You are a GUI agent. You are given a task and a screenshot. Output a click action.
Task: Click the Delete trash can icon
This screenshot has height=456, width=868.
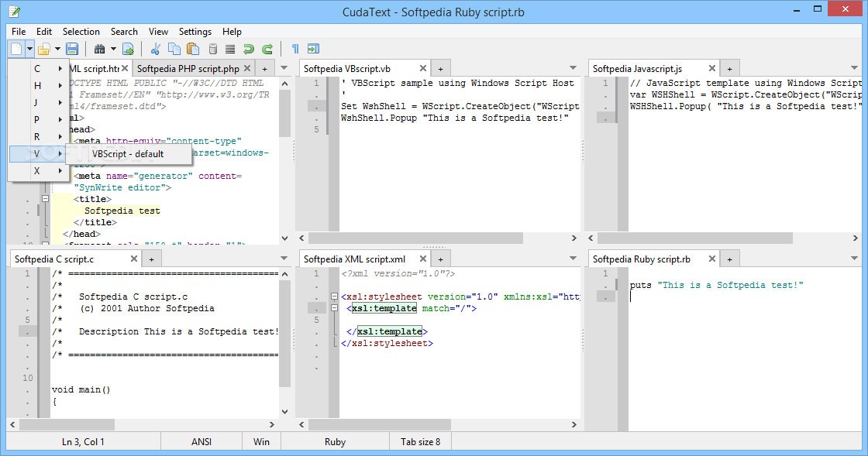213,49
